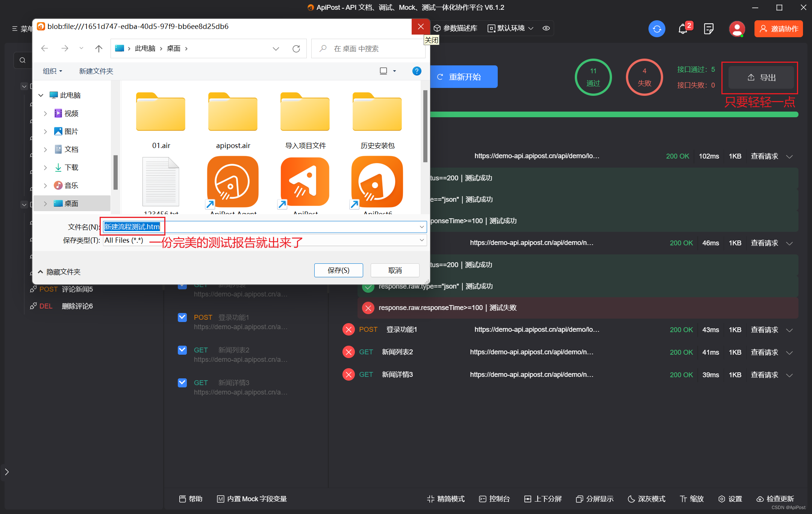The width and height of the screenshot is (812, 514).
Task: Open the 帮助 help item
Action: point(191,499)
